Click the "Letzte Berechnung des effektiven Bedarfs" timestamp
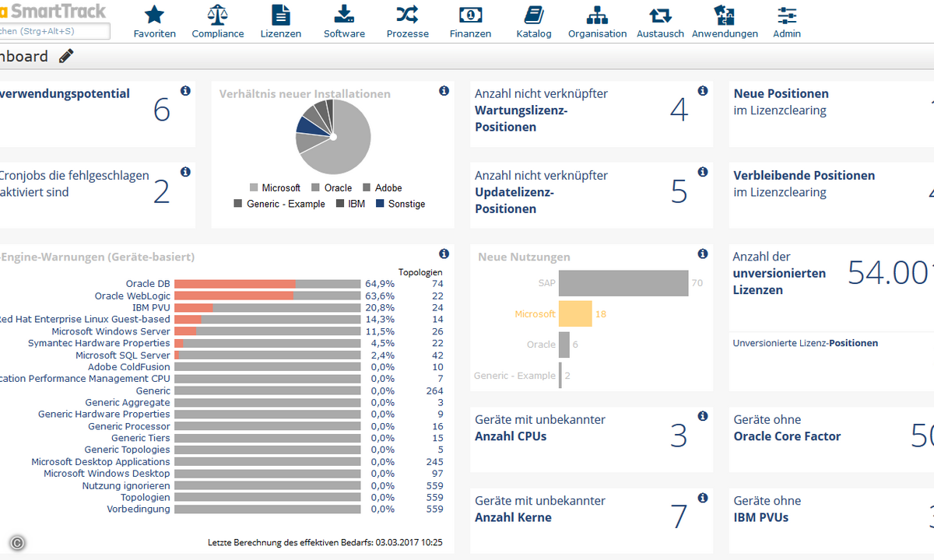Image resolution: width=934 pixels, height=560 pixels. click(x=325, y=542)
